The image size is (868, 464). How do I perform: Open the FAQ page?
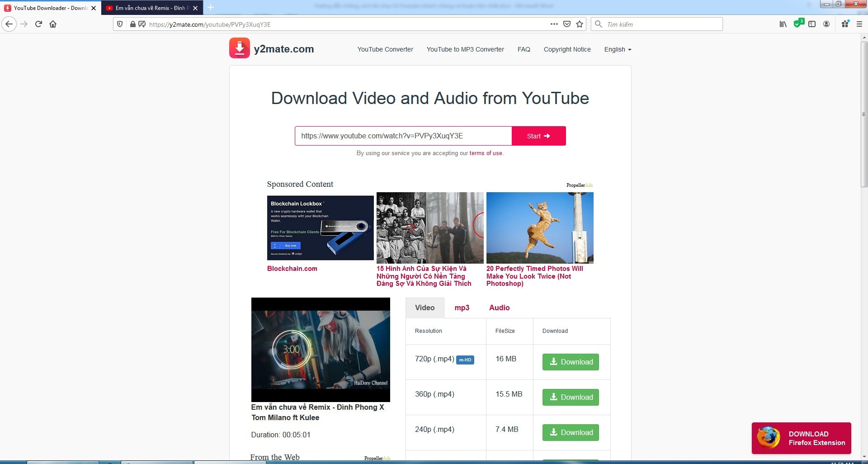[524, 49]
